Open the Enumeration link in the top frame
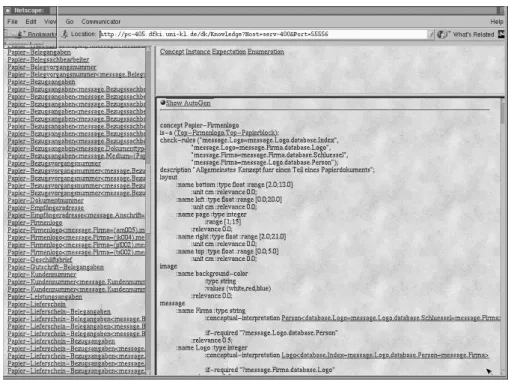 [266, 52]
